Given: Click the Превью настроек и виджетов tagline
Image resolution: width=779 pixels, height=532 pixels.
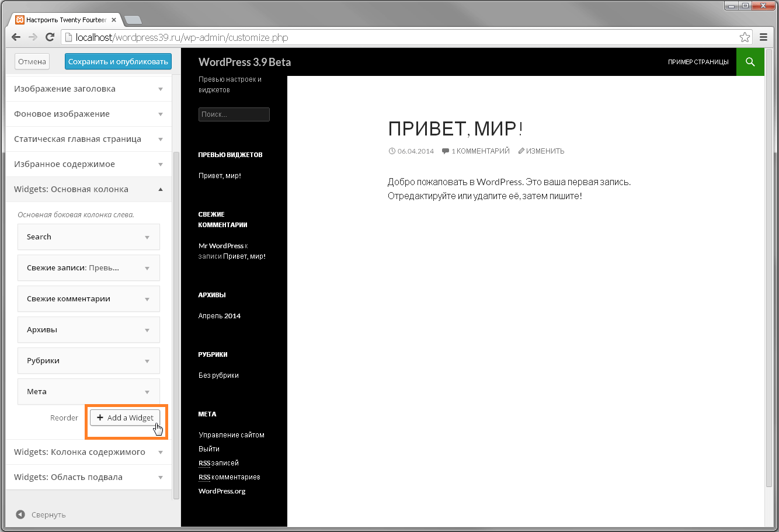Looking at the screenshot, I should 230,85.
